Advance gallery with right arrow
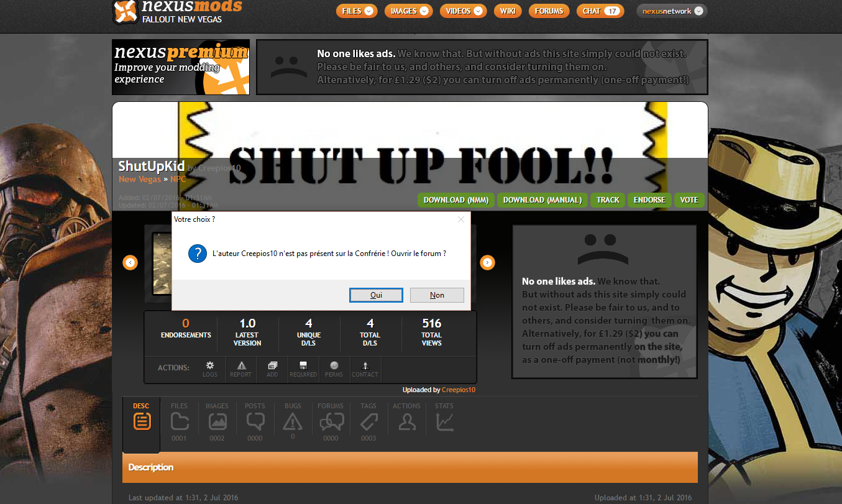The image size is (842, 504). 487,263
